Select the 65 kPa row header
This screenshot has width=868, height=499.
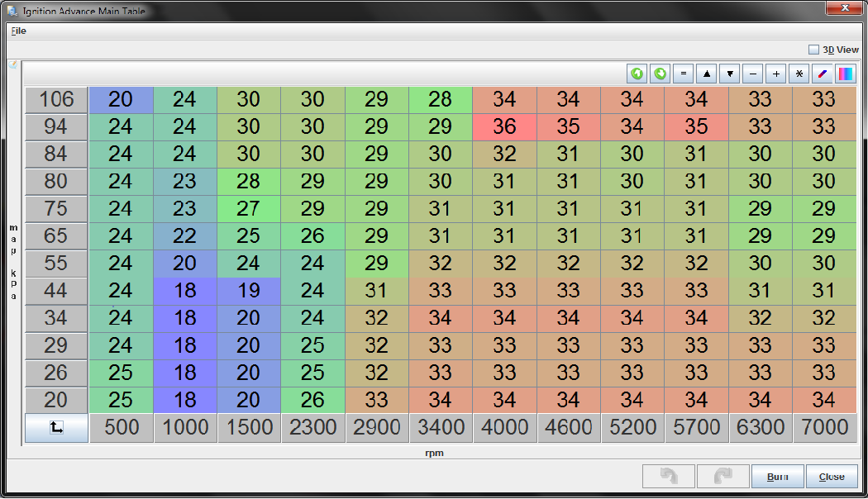[x=56, y=236]
